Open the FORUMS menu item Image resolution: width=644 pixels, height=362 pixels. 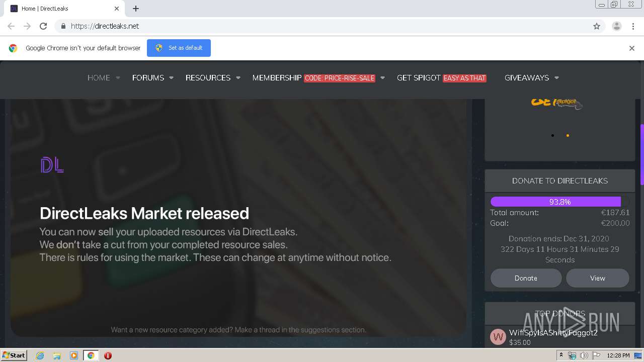tap(148, 78)
